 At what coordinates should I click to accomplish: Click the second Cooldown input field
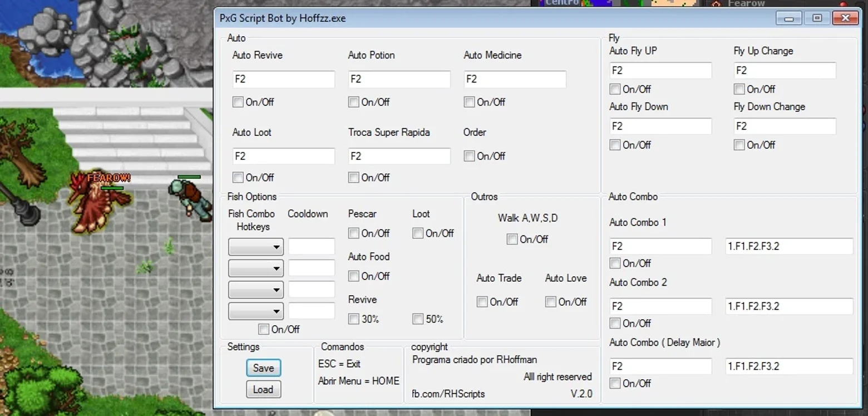312,268
